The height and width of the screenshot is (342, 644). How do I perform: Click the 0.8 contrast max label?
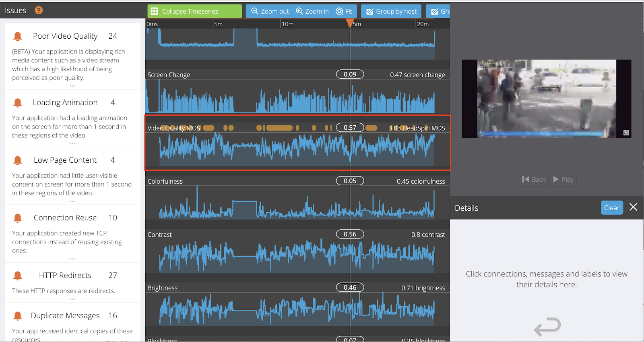[428, 234]
